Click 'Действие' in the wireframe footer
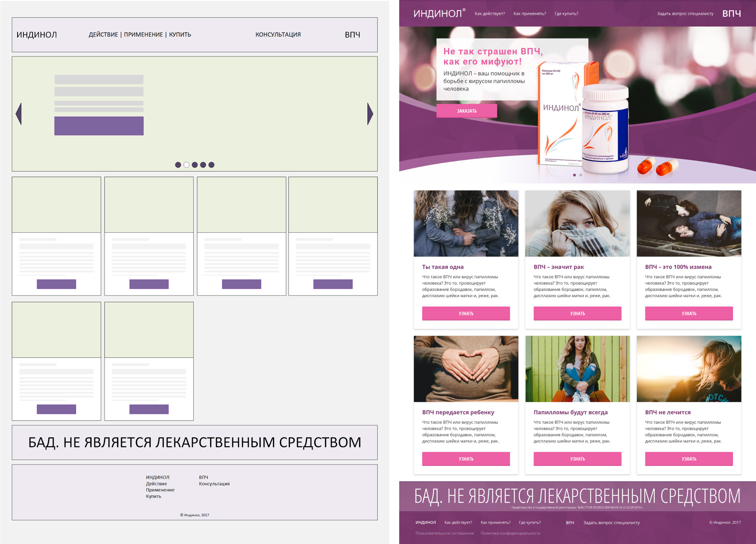The width and height of the screenshot is (756, 544). coord(156,484)
